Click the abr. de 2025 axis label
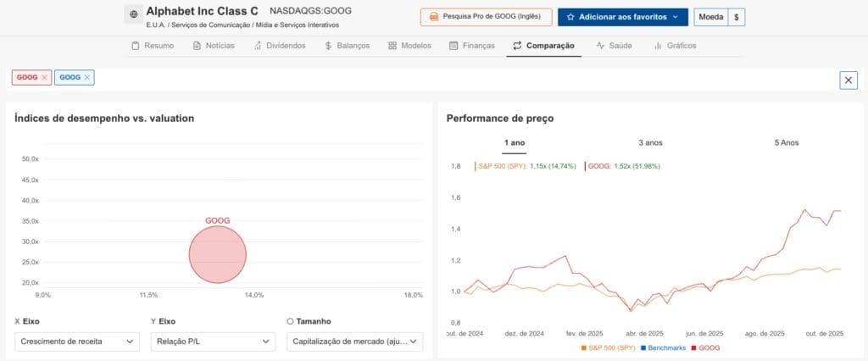The height and width of the screenshot is (361, 868). pyautogui.click(x=645, y=333)
